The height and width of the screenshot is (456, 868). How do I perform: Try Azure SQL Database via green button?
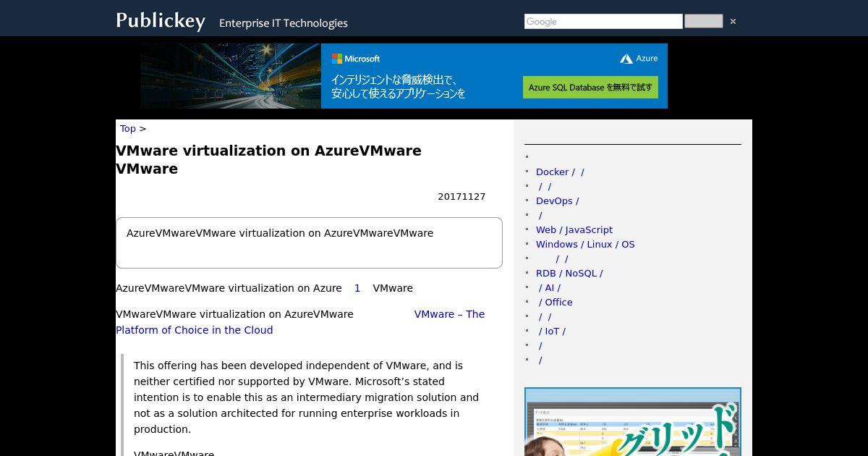tap(590, 87)
